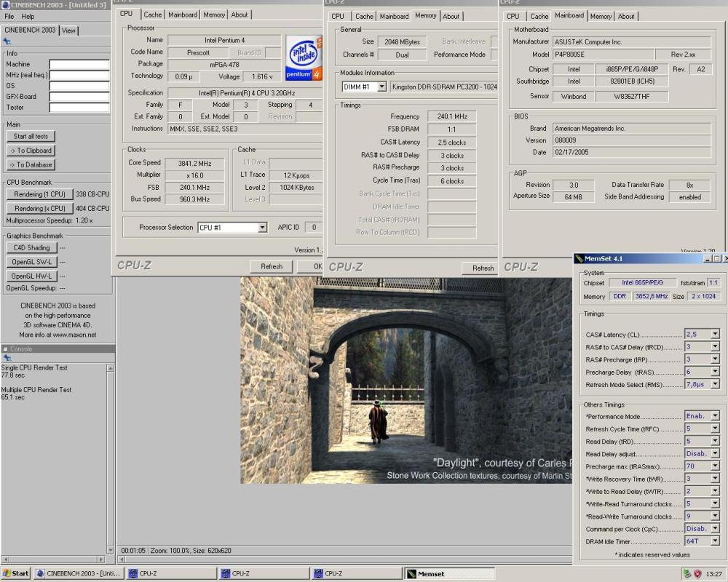Viewport: 728px width, 582px height.
Task: Click the Intel Pentium 4 logo in CPU-Z
Action: [x=304, y=58]
